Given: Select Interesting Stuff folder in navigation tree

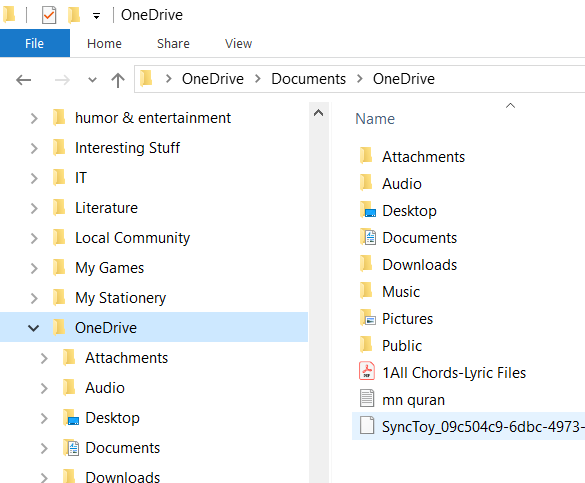Looking at the screenshot, I should point(127,148).
